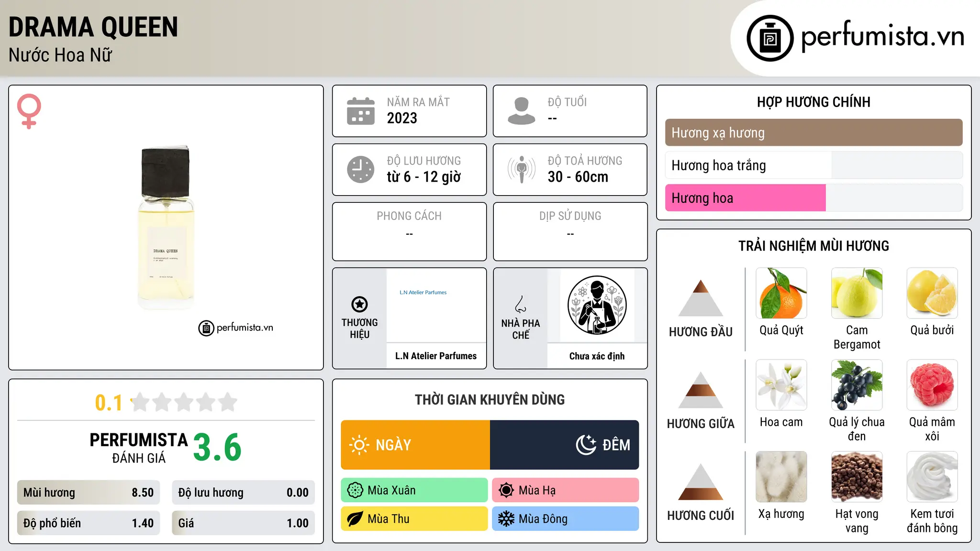Click the sun icon next to Ngày

pos(359,445)
